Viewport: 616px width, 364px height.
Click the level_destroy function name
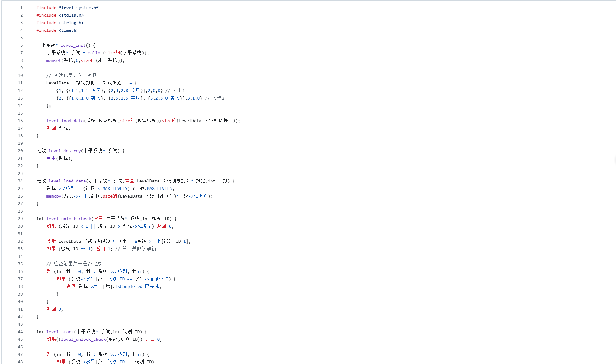click(65, 151)
